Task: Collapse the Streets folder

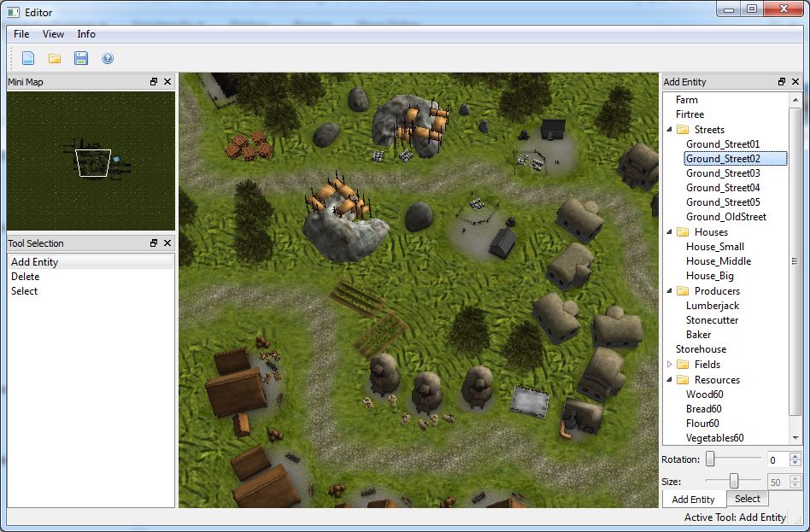Action: click(x=669, y=130)
